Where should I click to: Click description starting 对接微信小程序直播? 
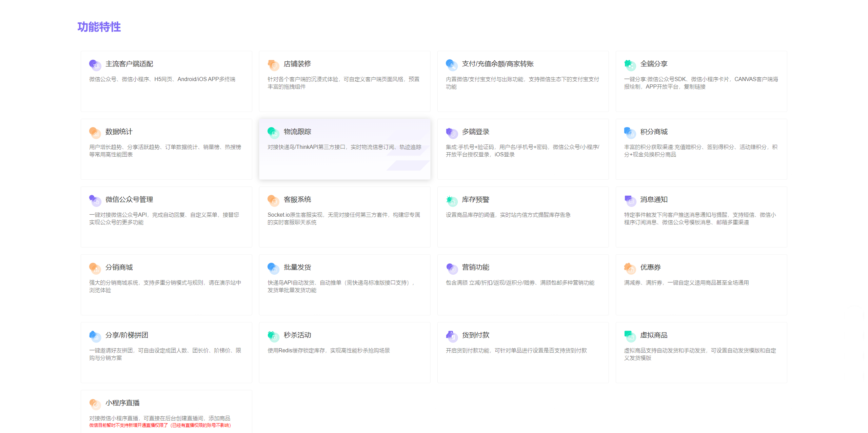[160, 418]
